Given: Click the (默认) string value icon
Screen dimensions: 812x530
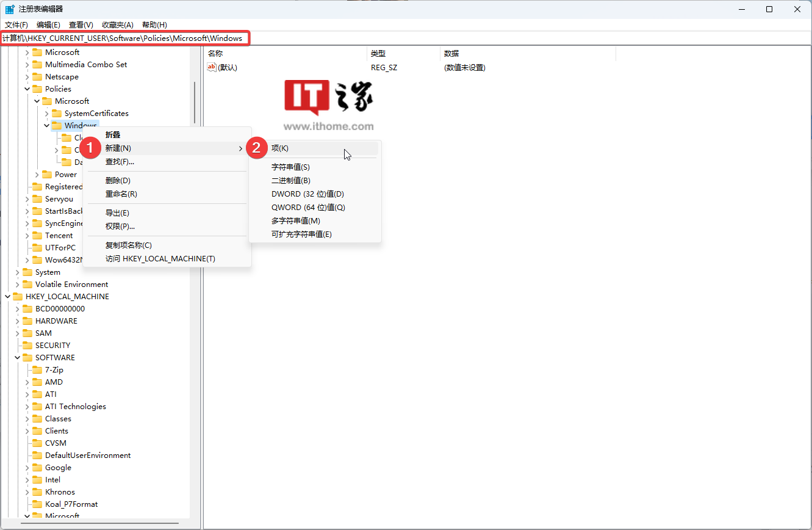Looking at the screenshot, I should [212, 68].
